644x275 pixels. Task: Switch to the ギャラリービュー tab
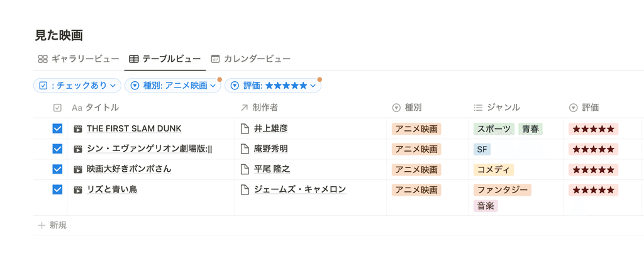tap(79, 59)
